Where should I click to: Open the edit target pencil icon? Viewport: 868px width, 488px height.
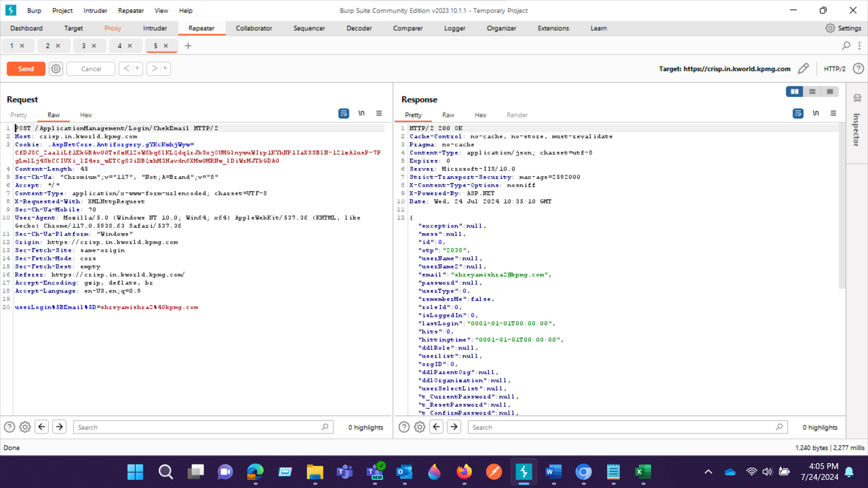pyautogui.click(x=803, y=69)
